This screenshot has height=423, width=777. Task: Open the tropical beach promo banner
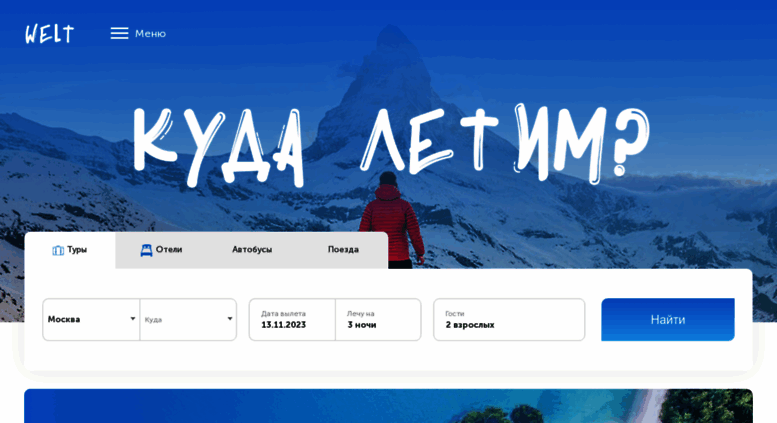click(x=388, y=406)
